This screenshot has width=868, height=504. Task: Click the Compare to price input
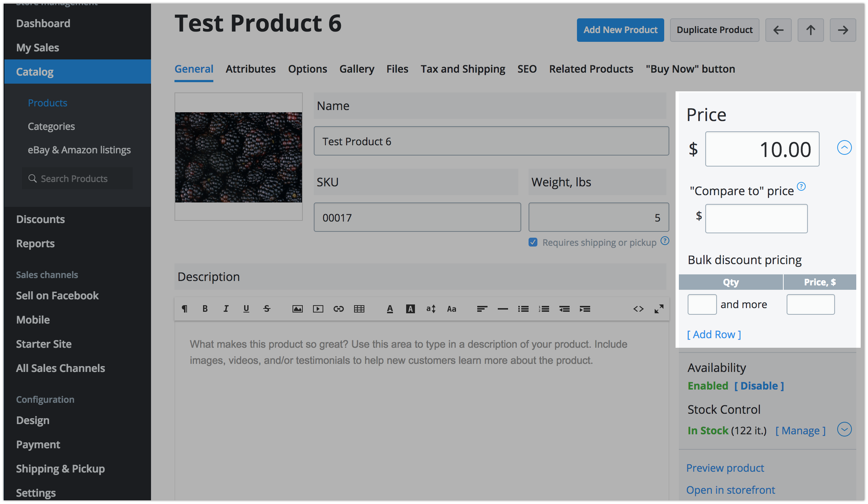click(756, 219)
